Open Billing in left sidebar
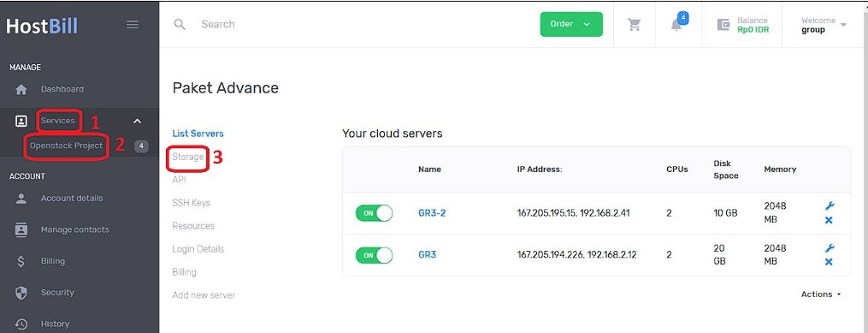Viewport: 868px width, 333px height. (x=52, y=262)
